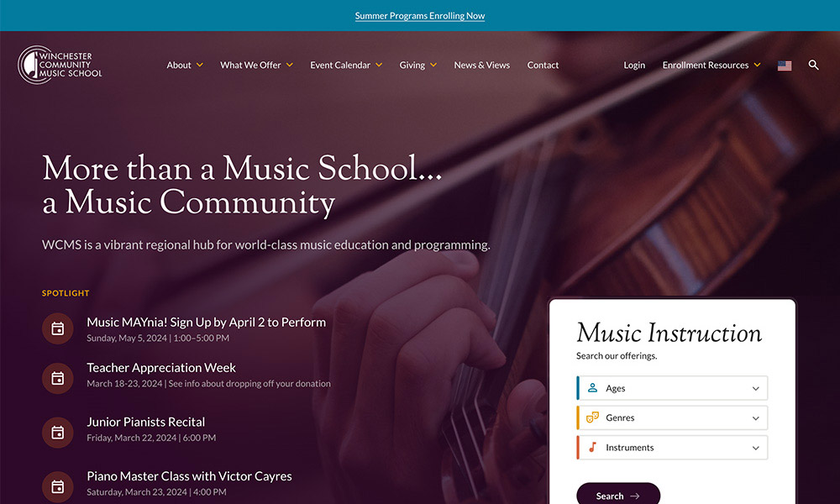Image resolution: width=840 pixels, height=504 pixels.
Task: Expand the What We Offer menu
Action: click(x=256, y=66)
